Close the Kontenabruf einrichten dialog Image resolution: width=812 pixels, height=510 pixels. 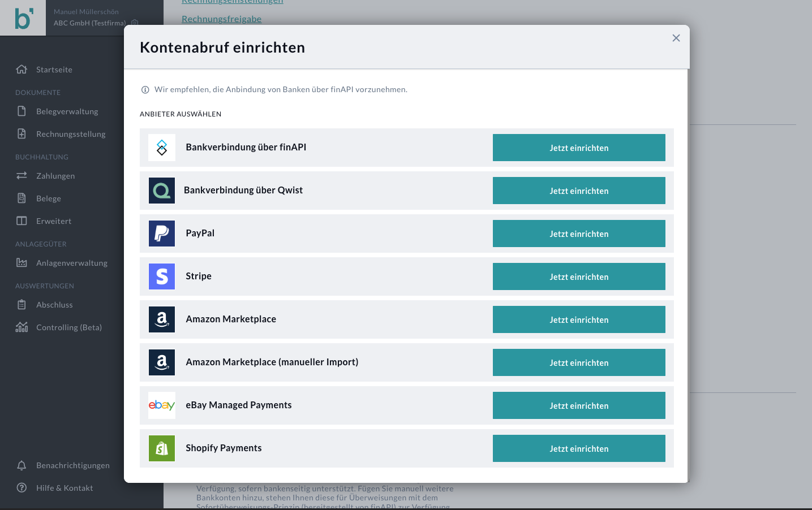676,38
